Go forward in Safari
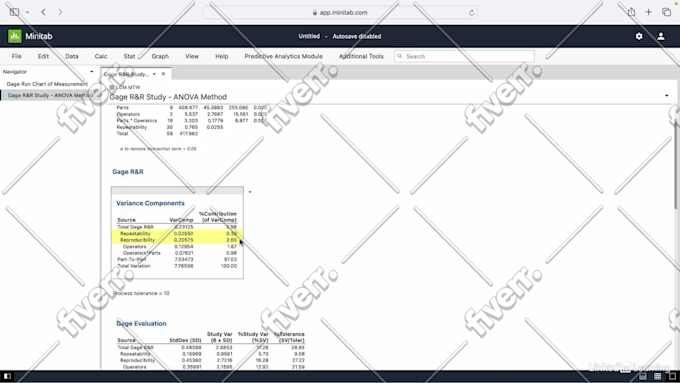Screen dimensions: 680x383 point(60,12)
